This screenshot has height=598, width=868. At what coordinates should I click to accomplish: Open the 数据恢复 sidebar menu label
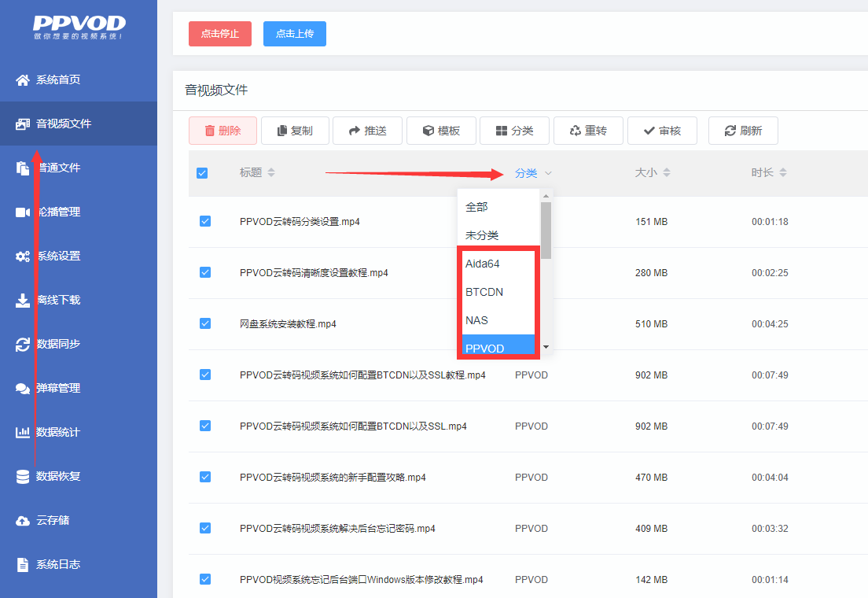pyautogui.click(x=58, y=476)
